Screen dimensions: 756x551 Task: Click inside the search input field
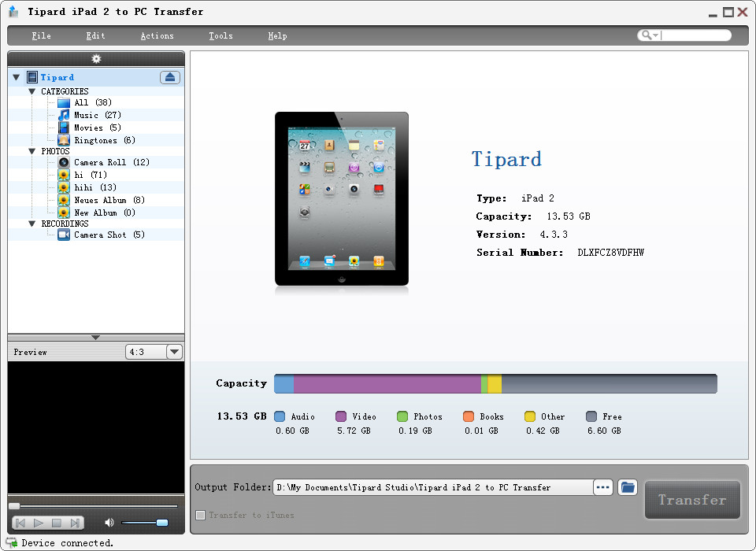695,35
